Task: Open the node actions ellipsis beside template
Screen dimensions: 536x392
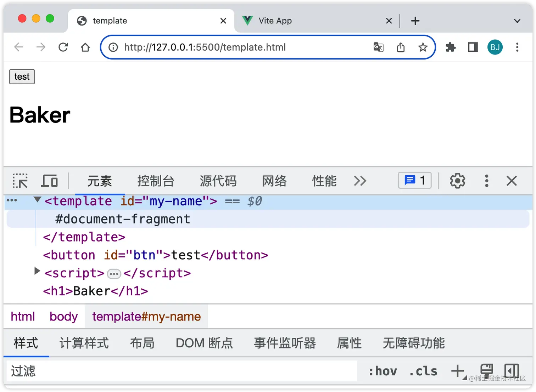Action: pos(12,200)
